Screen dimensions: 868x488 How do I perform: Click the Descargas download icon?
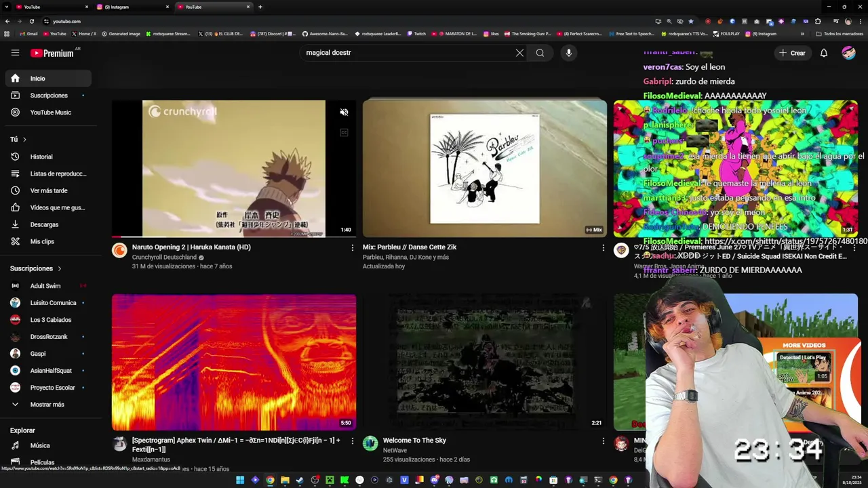pos(15,224)
